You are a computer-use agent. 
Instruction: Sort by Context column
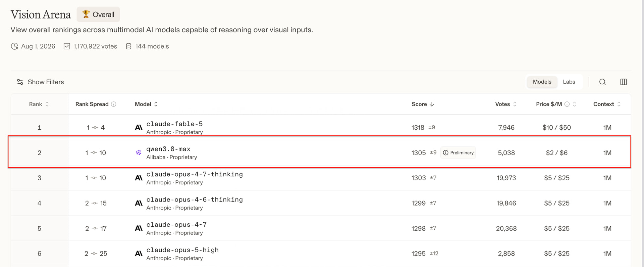pyautogui.click(x=607, y=104)
